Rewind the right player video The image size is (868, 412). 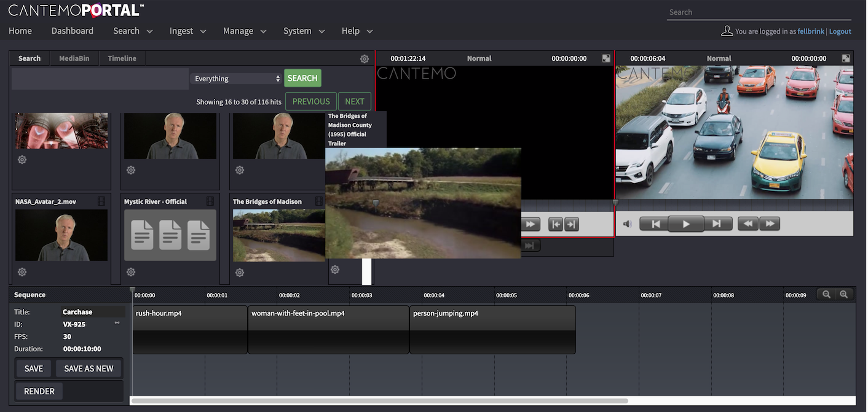[x=748, y=224]
